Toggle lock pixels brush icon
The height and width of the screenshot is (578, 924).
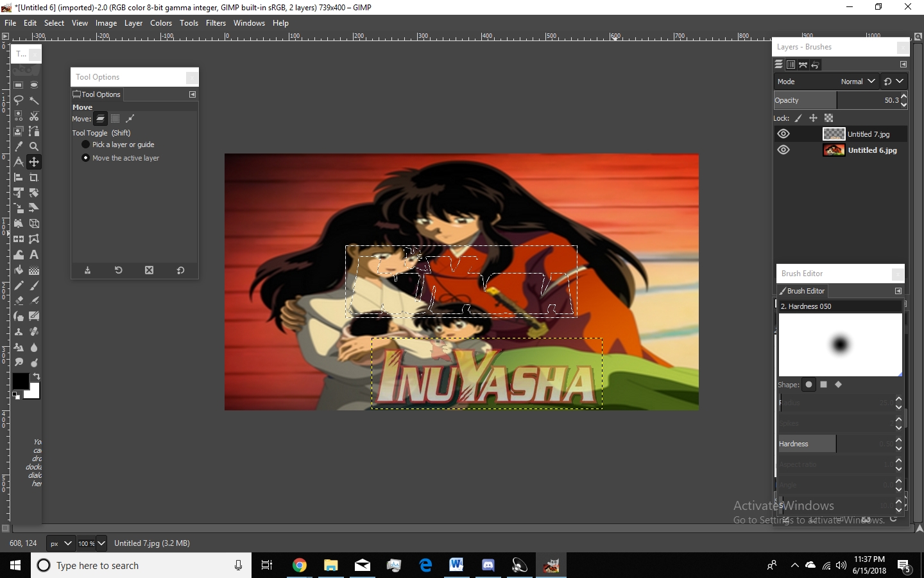798,118
